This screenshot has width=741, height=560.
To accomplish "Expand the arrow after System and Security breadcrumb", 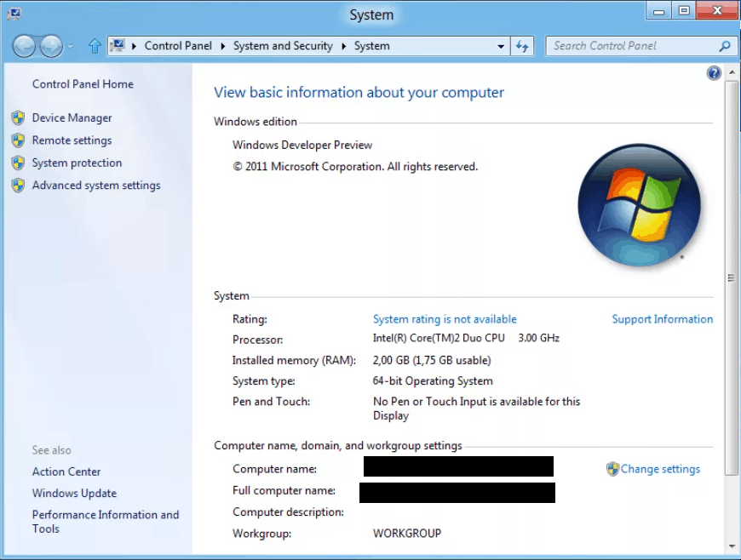I will [345, 46].
